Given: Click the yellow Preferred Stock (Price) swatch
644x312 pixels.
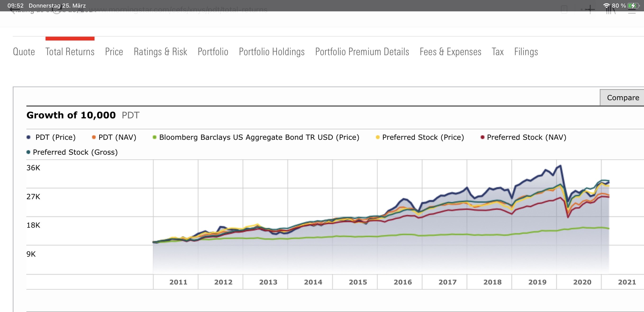Looking at the screenshot, I should (x=377, y=137).
